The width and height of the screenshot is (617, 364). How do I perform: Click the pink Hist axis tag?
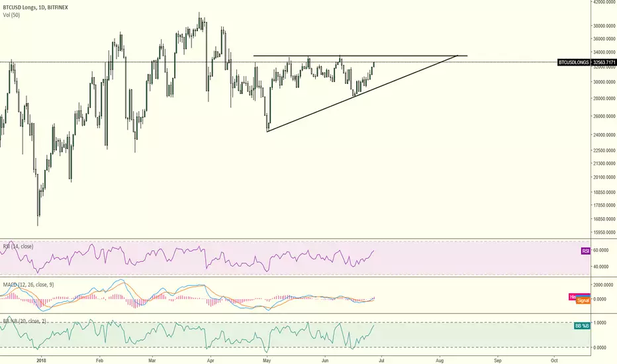tap(573, 296)
